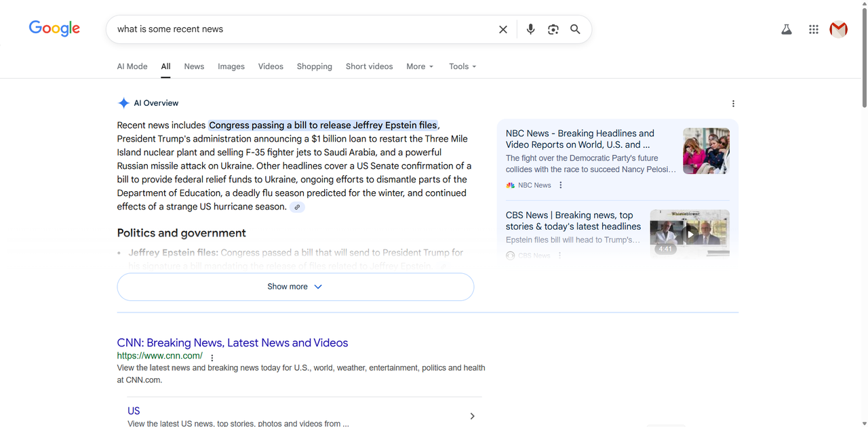This screenshot has height=427, width=868.
Task: Open CBS News Breaking news source card title
Action: (x=573, y=221)
